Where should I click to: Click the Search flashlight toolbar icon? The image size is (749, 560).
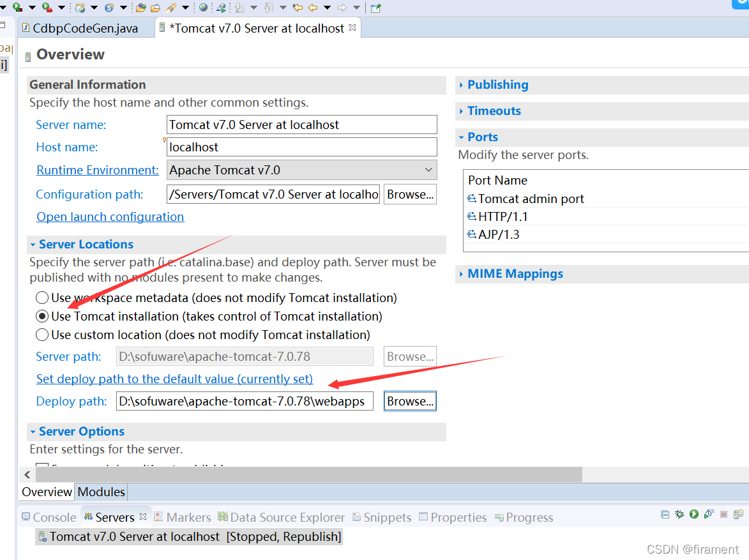[x=171, y=8]
